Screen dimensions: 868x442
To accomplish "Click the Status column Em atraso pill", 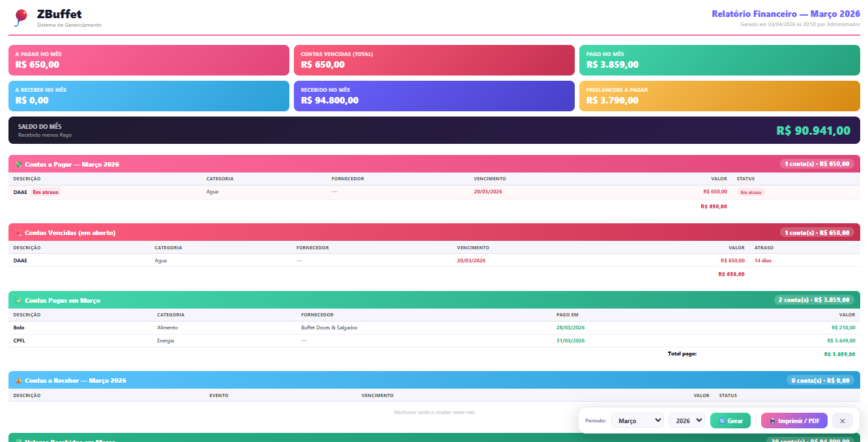I will (750, 192).
